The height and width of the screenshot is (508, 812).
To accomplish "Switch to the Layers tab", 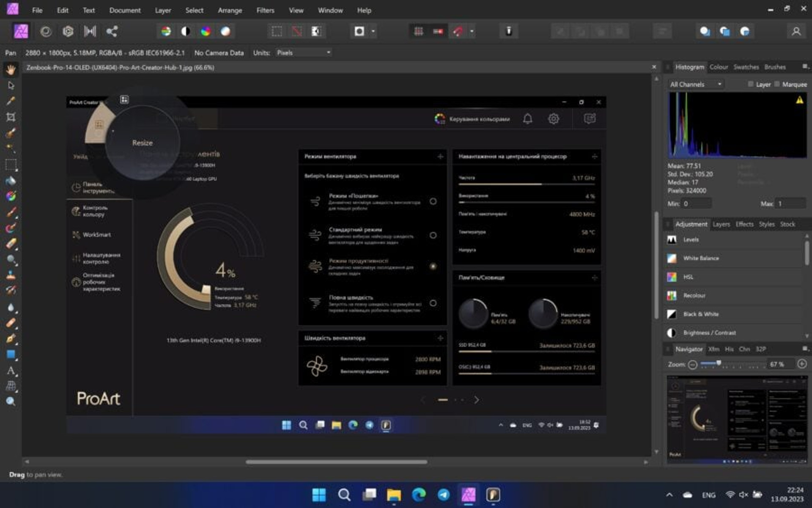I will (721, 224).
